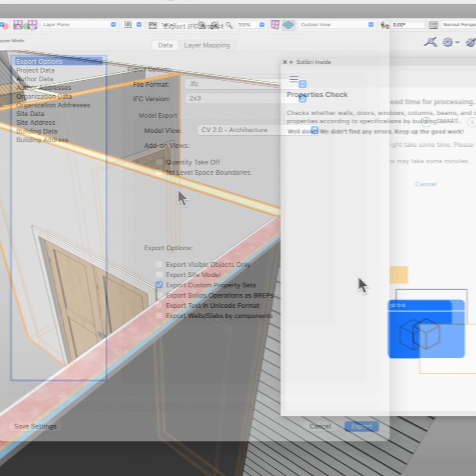Click the crossed tools icon at top right
Viewport: 476px width, 476px height.
[x=431, y=42]
